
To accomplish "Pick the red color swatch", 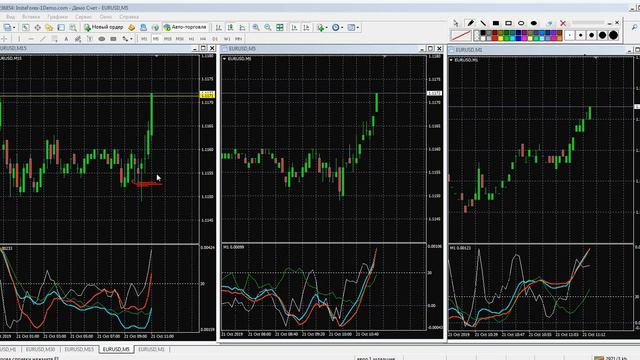I will click(495, 38).
